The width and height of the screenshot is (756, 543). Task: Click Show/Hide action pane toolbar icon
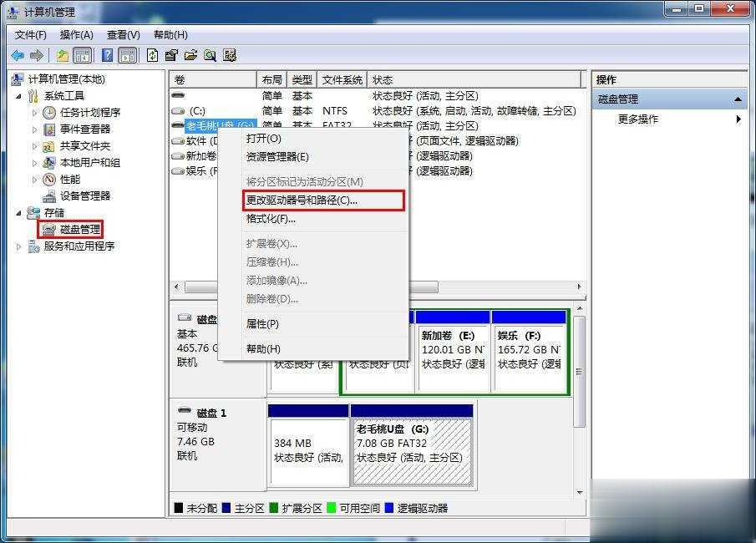tap(128, 55)
